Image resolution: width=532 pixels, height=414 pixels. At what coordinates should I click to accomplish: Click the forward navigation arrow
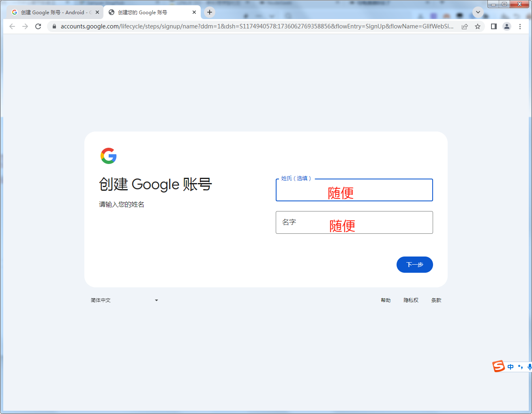(x=25, y=26)
